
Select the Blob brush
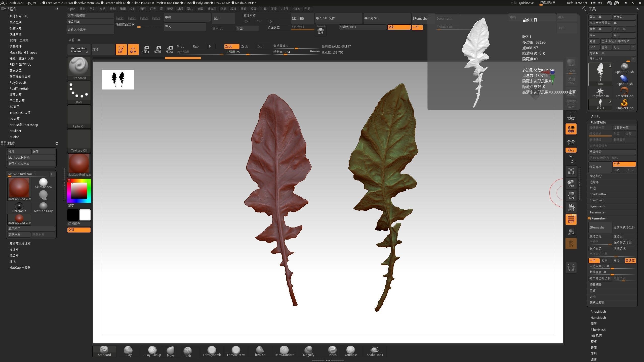point(188,352)
